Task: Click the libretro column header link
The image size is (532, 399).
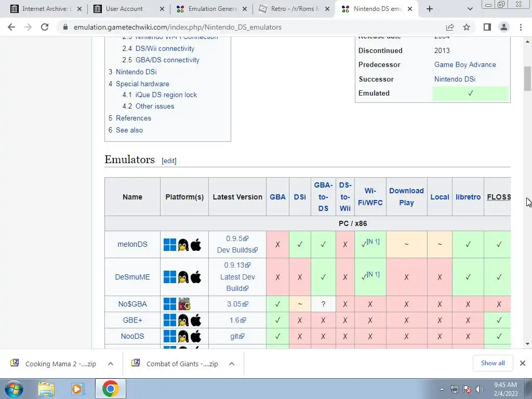Action: (x=468, y=197)
